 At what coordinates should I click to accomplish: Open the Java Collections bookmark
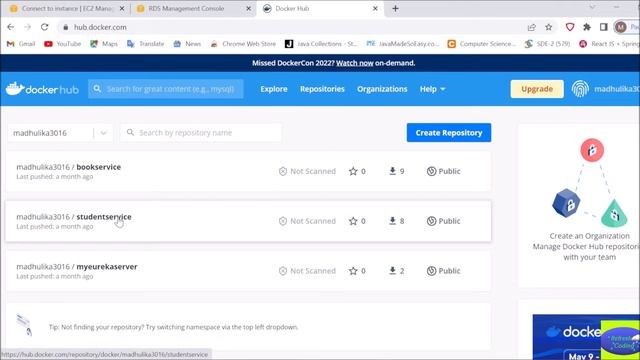tap(321, 44)
